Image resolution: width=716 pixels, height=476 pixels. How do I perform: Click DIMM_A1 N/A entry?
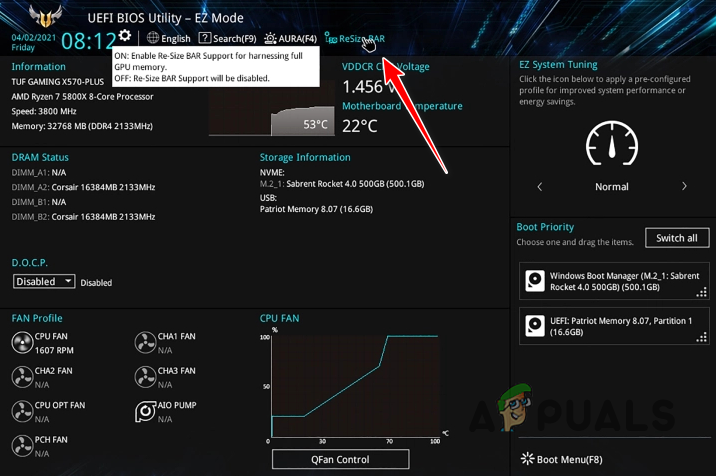pyautogui.click(x=39, y=173)
